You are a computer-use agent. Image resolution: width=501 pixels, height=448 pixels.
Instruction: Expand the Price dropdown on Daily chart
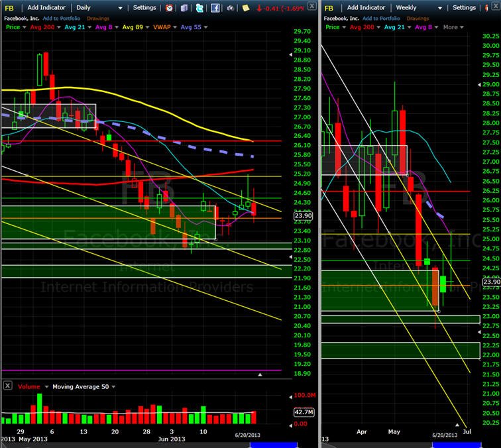click(25, 27)
